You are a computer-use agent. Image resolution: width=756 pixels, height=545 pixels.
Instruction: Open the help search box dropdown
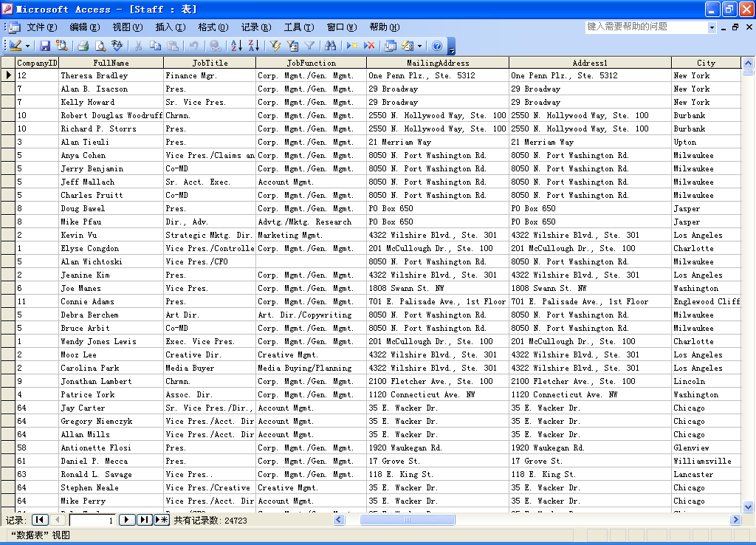coord(712,27)
